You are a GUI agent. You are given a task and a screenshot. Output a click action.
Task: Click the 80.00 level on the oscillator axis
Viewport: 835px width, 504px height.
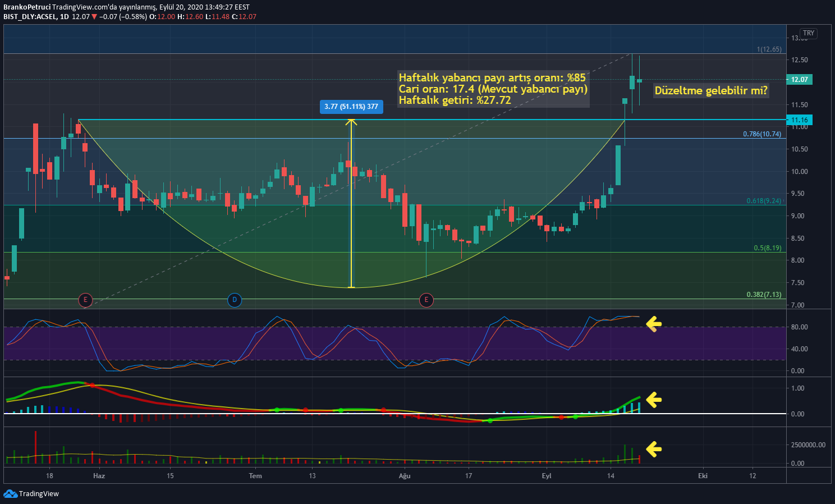click(800, 327)
